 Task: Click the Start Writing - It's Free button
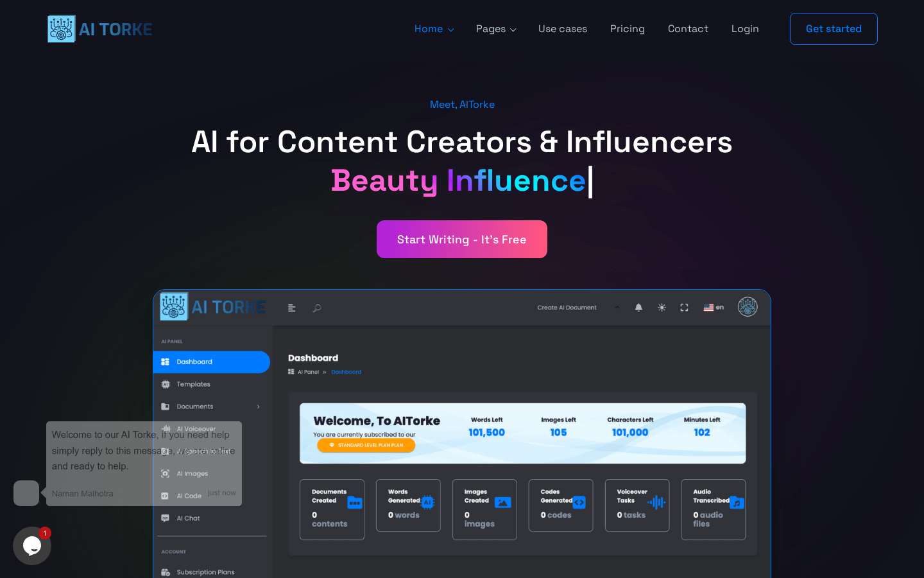pyautogui.click(x=462, y=239)
